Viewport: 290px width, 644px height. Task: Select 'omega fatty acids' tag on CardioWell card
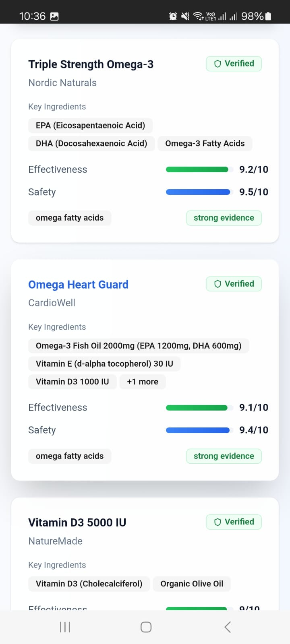pyautogui.click(x=70, y=456)
